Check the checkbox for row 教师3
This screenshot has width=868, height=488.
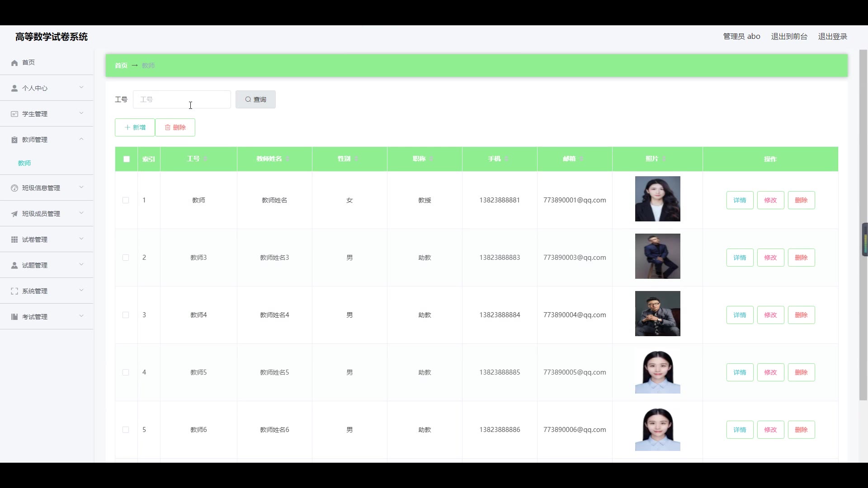pyautogui.click(x=126, y=258)
